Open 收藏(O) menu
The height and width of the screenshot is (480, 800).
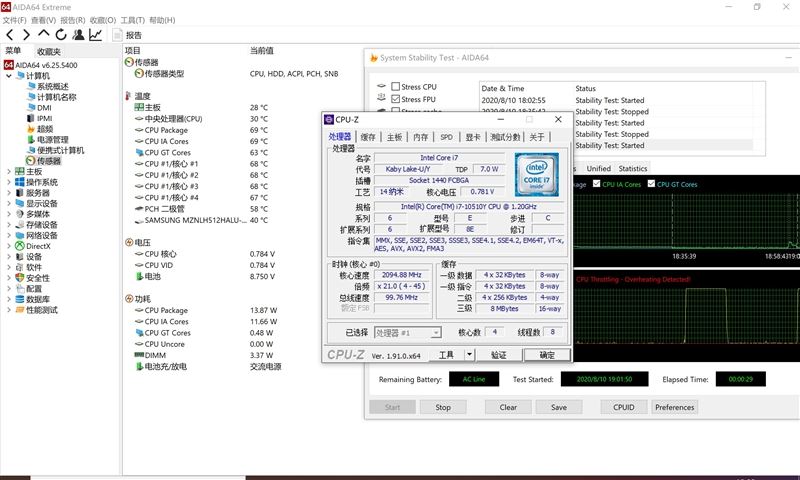point(103,20)
